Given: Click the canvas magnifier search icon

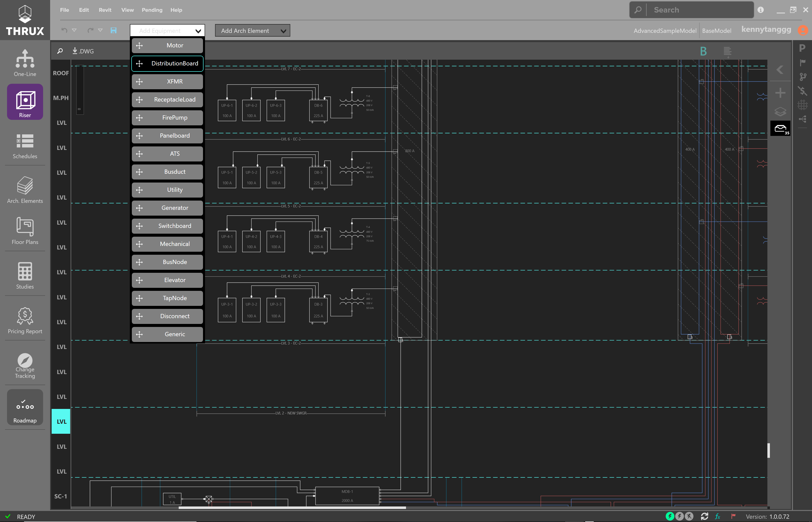Looking at the screenshot, I should (60, 51).
